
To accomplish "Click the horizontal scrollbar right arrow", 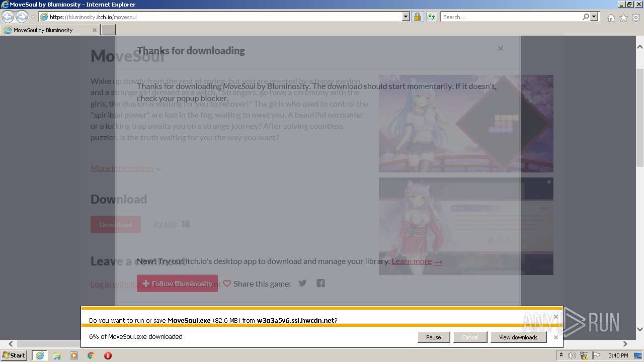I will [x=625, y=344].
